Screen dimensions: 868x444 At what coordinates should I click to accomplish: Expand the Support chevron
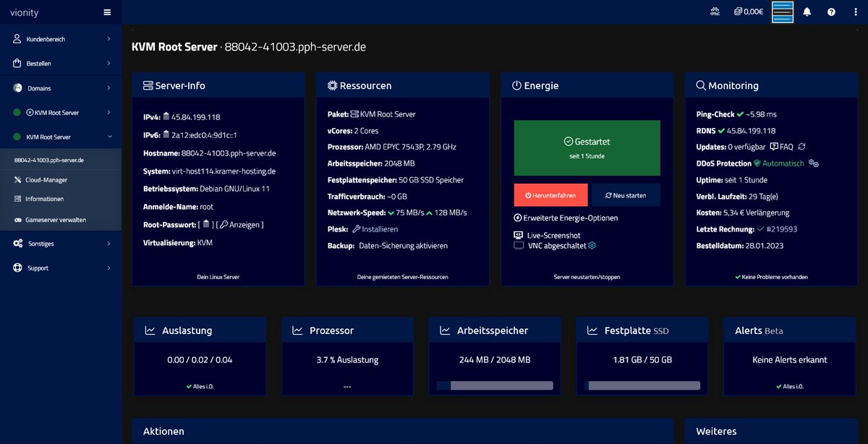(109, 268)
